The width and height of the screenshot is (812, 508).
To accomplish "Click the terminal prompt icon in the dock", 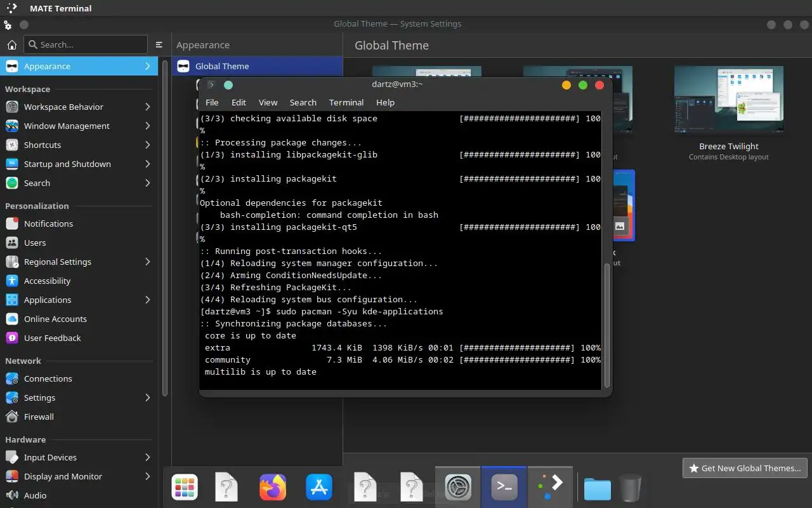I will pos(504,488).
